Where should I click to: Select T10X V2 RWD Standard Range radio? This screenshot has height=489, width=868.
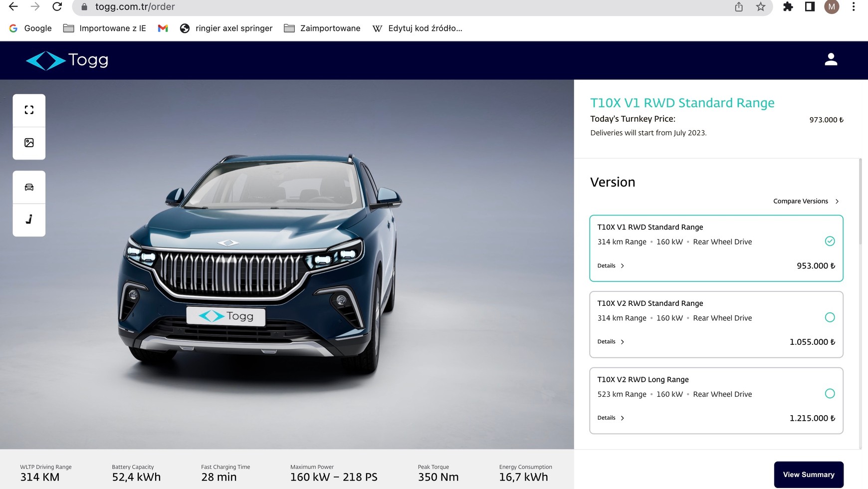click(x=829, y=317)
